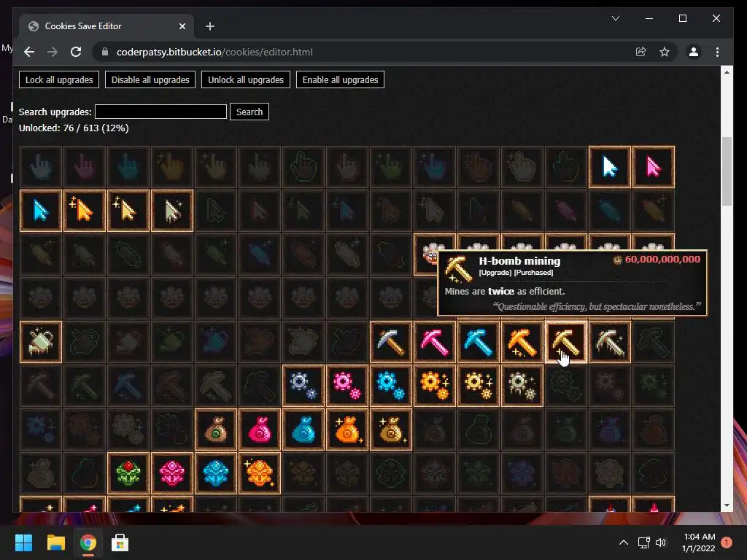
Task: Click the Unlock all upgrades button
Action: pyautogui.click(x=246, y=79)
